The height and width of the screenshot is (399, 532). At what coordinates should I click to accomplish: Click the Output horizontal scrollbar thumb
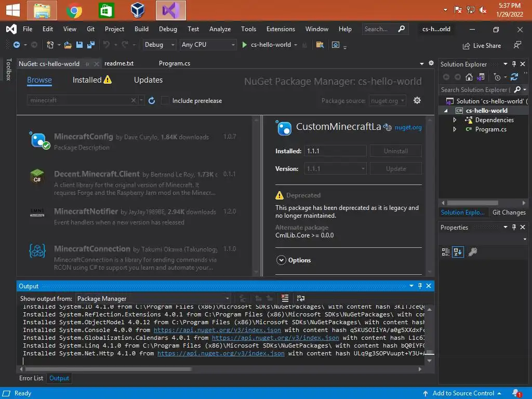(109, 369)
